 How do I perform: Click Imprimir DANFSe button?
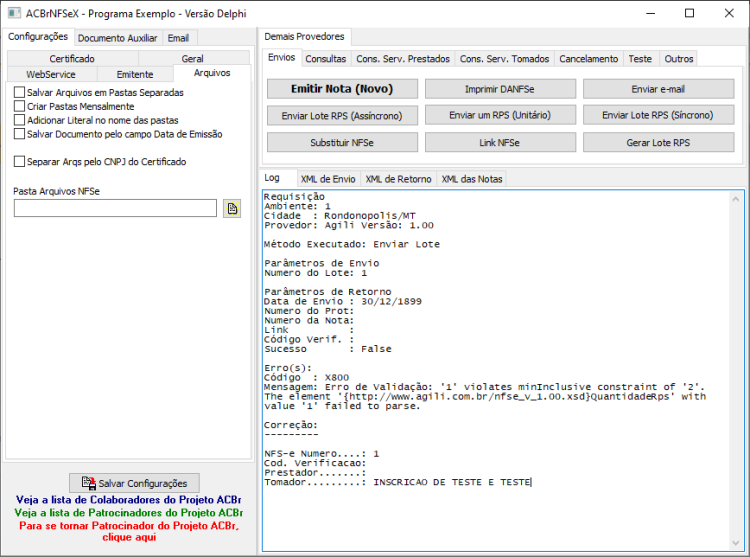[500, 89]
